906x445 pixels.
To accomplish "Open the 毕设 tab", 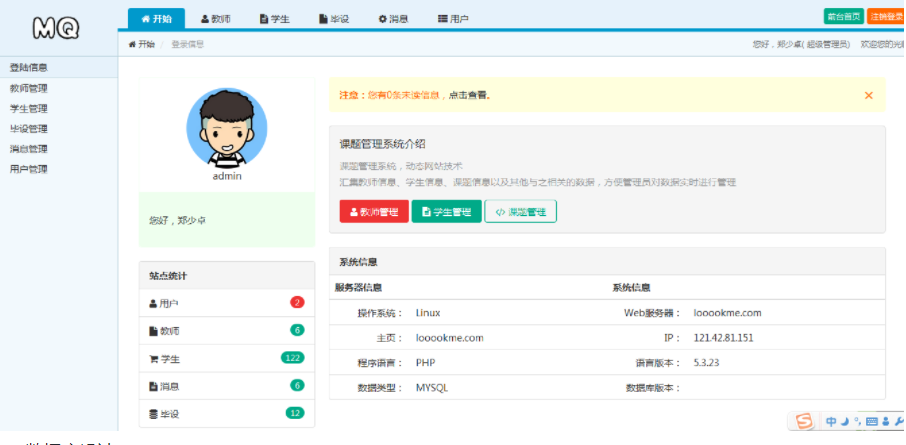I will [x=334, y=18].
